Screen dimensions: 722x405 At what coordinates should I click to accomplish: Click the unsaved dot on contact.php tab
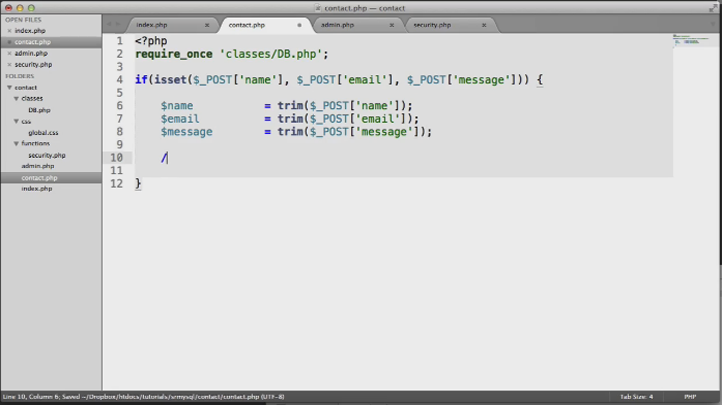tap(299, 25)
